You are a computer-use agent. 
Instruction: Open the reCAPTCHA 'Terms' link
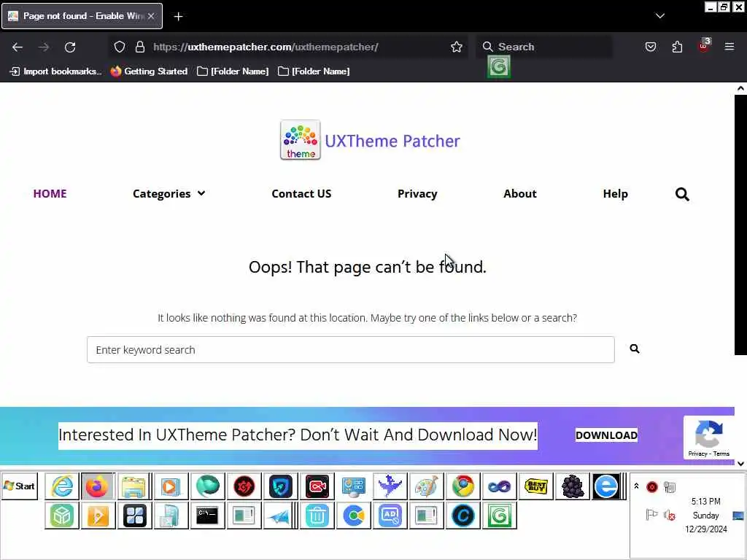click(x=721, y=454)
